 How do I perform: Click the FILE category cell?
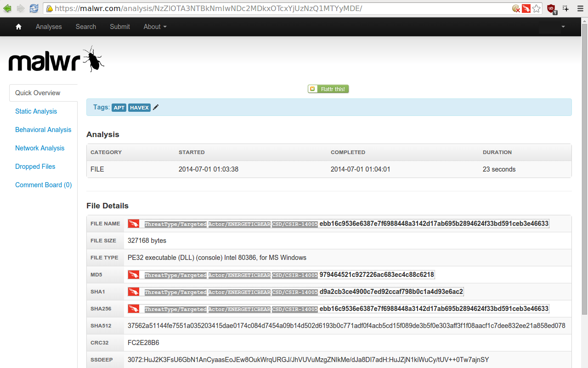[97, 169]
